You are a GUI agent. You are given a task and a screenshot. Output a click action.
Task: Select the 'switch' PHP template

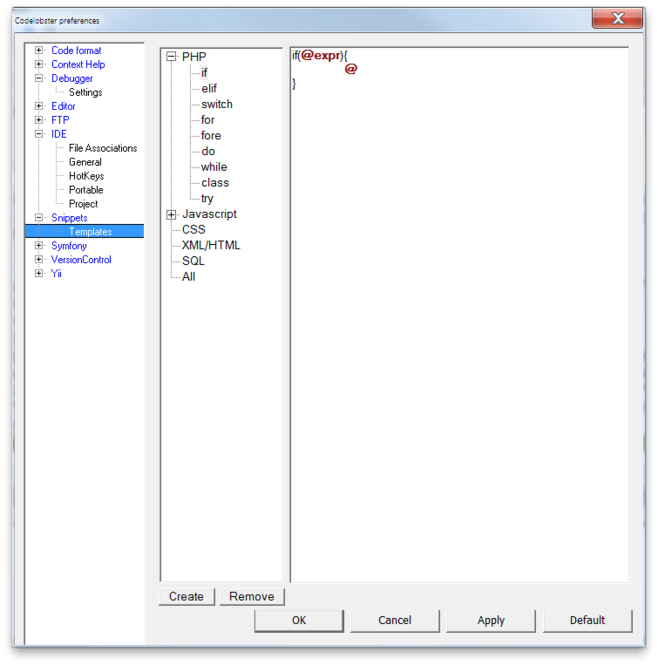click(x=217, y=104)
